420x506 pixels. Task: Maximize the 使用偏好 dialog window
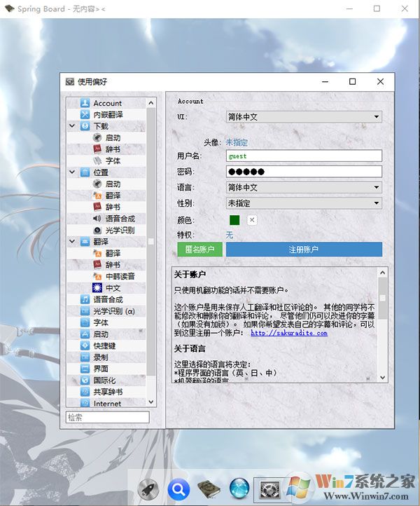[x=352, y=81]
